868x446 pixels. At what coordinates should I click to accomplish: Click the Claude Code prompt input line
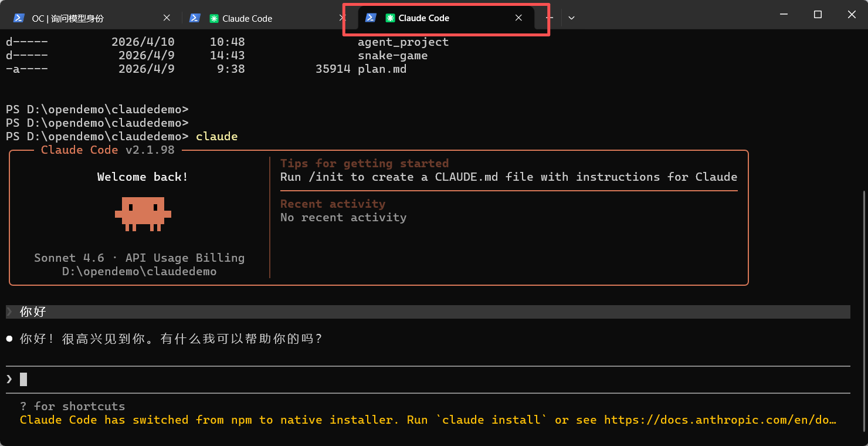428,380
